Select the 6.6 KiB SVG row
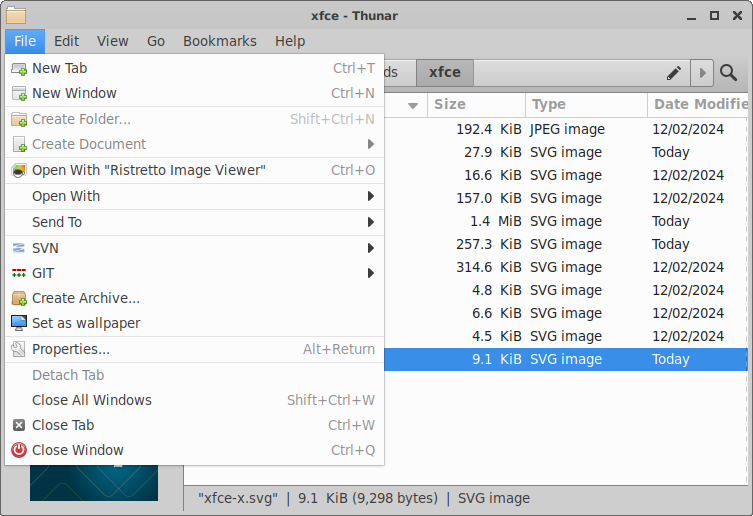Screen dimensions: 753x516 (566, 314)
